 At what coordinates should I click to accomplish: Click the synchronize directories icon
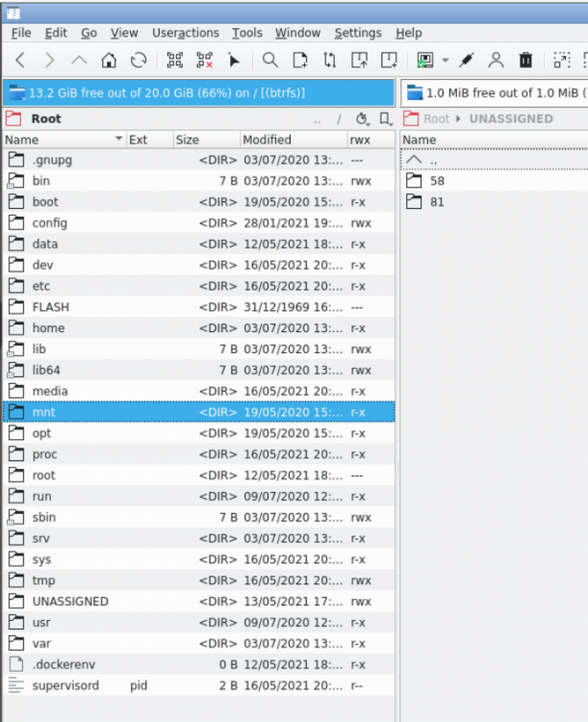330,61
